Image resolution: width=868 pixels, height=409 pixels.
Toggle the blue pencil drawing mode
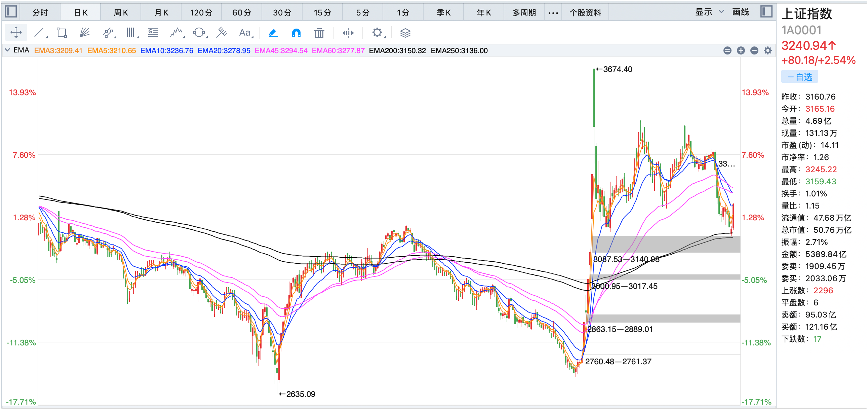coord(273,33)
